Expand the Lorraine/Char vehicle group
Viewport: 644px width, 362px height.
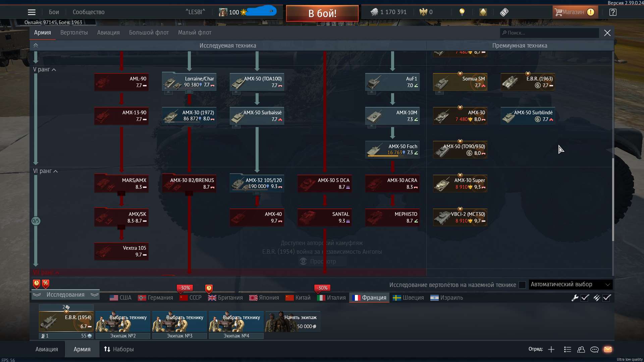[189, 92]
